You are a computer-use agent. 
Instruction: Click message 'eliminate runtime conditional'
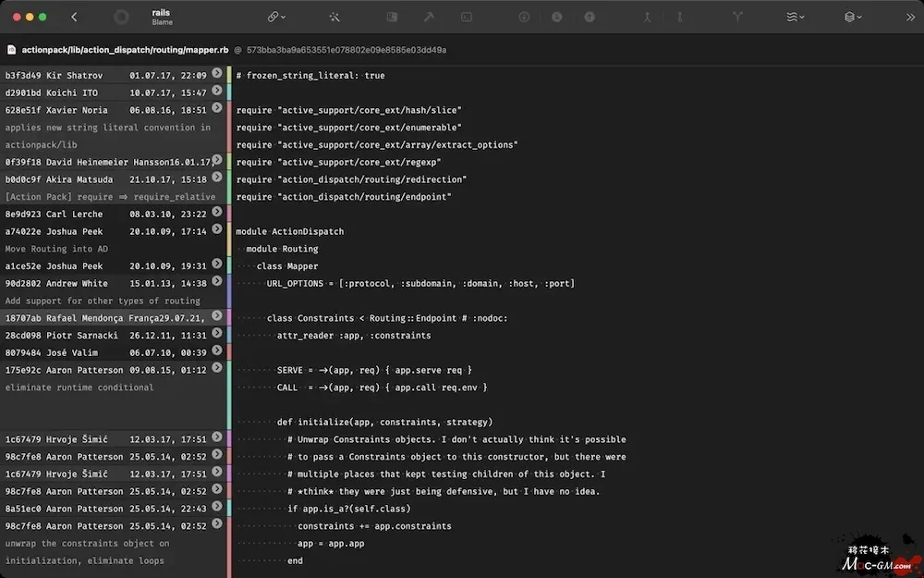point(79,387)
